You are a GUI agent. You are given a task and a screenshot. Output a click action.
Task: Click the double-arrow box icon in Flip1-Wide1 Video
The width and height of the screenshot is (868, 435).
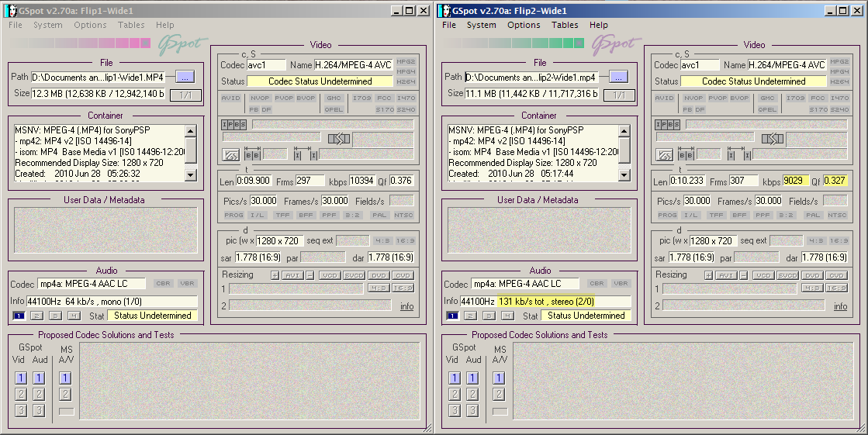tap(339, 139)
